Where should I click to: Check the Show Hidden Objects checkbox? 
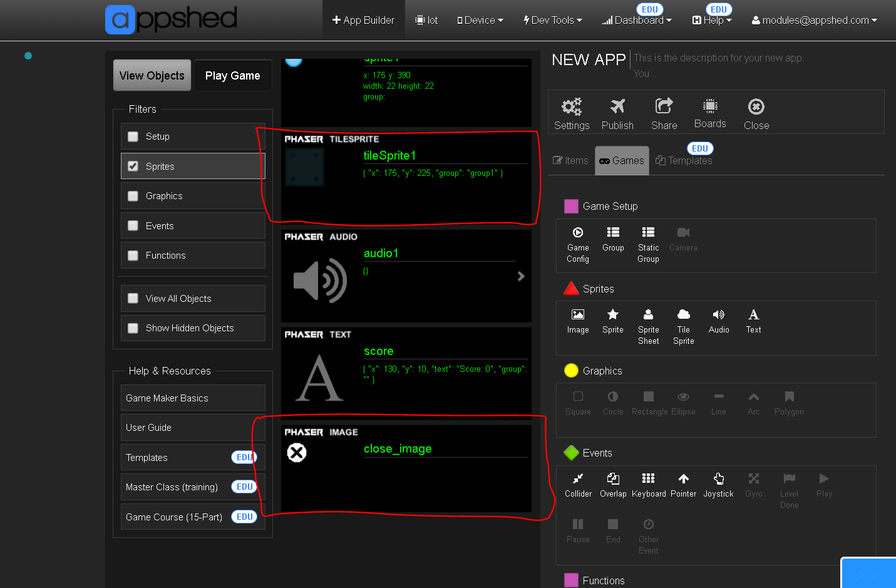[133, 328]
